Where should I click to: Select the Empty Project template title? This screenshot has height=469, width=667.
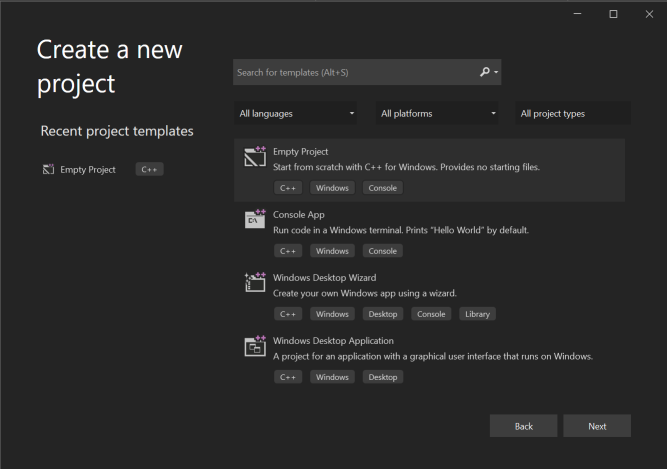300,152
